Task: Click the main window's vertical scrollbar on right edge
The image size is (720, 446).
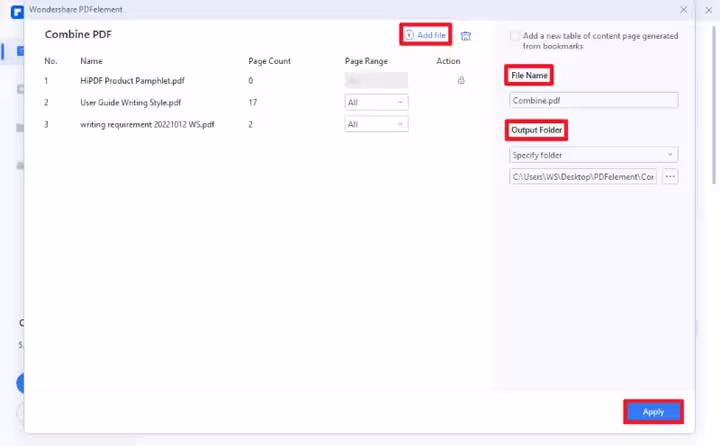Action: click(714, 106)
